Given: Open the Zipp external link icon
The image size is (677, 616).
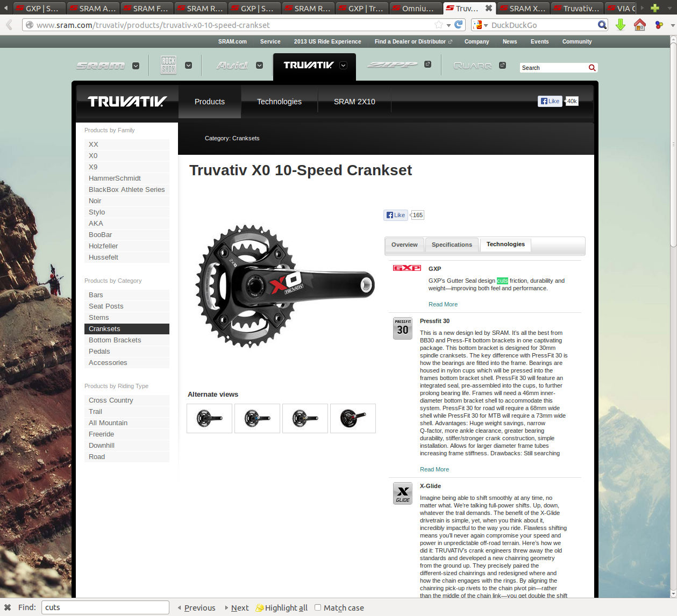Looking at the screenshot, I should pos(427,65).
